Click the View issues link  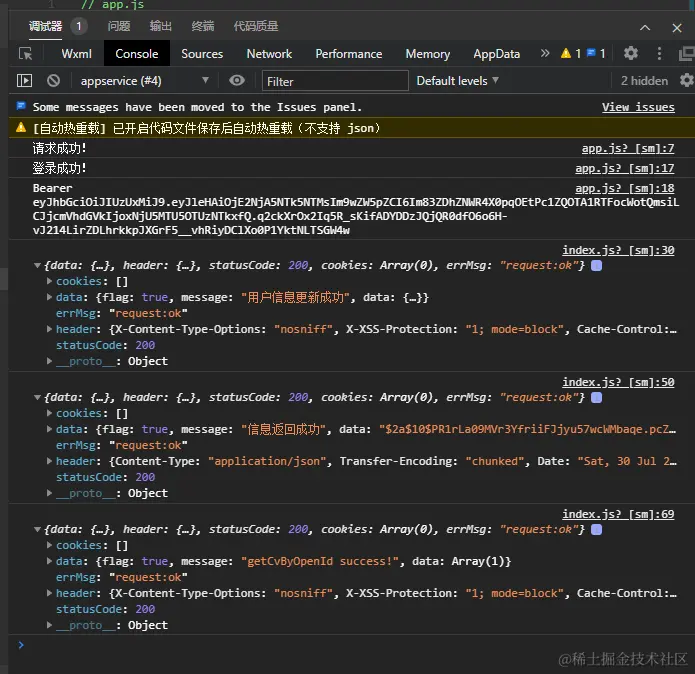pyautogui.click(x=638, y=107)
